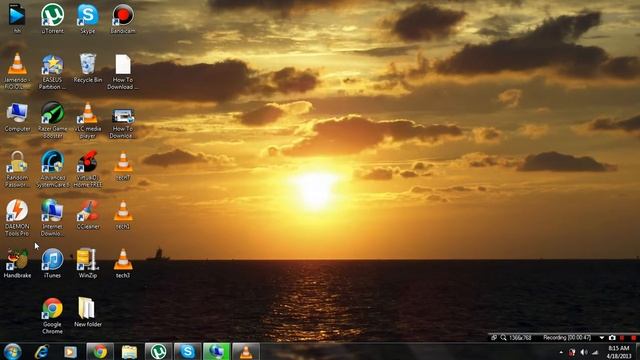This screenshot has width=640, height=360.
Task: Show hidden system tray icons
Action: coord(561,352)
